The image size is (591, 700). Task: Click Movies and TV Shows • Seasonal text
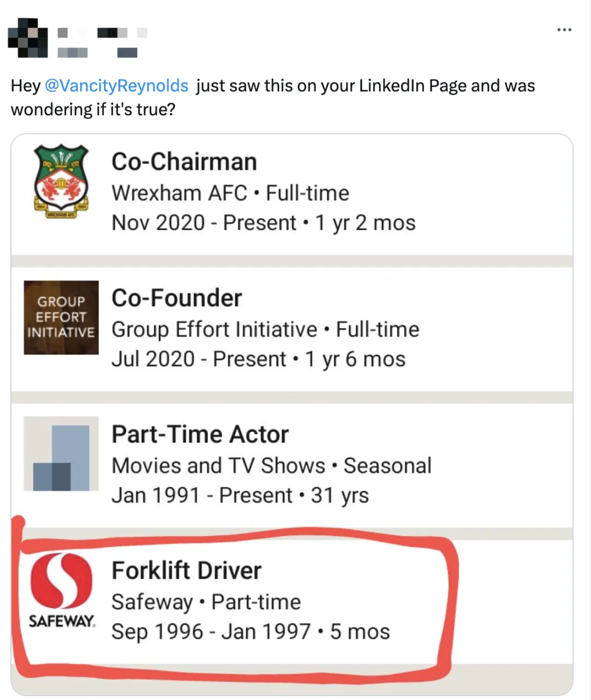[x=272, y=466]
